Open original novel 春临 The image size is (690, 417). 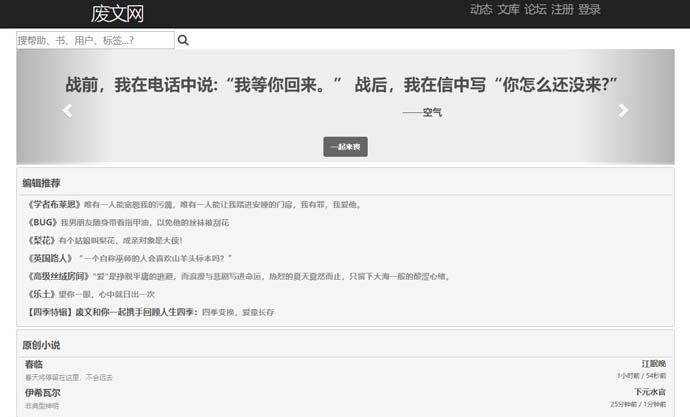pyautogui.click(x=34, y=365)
